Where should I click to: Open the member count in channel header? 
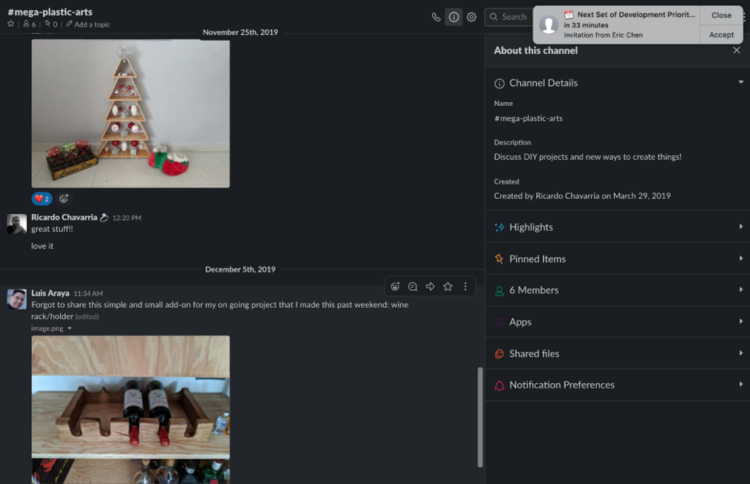pos(29,24)
